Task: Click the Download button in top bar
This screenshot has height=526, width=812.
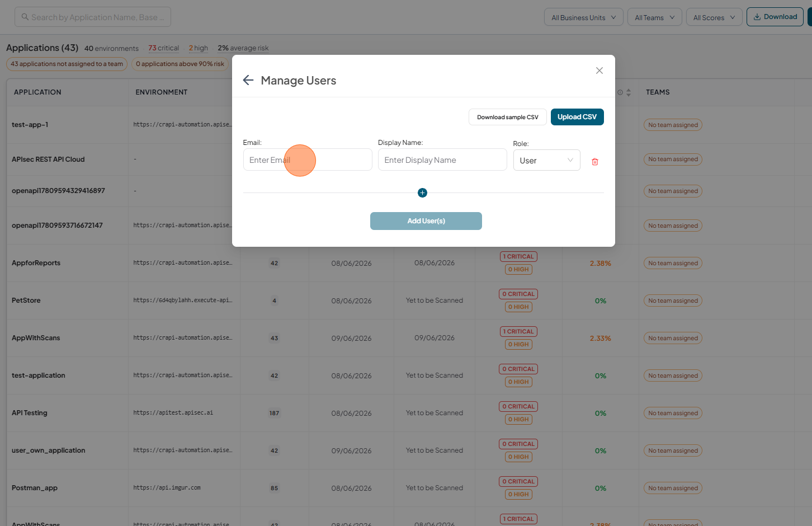Action: (775, 17)
